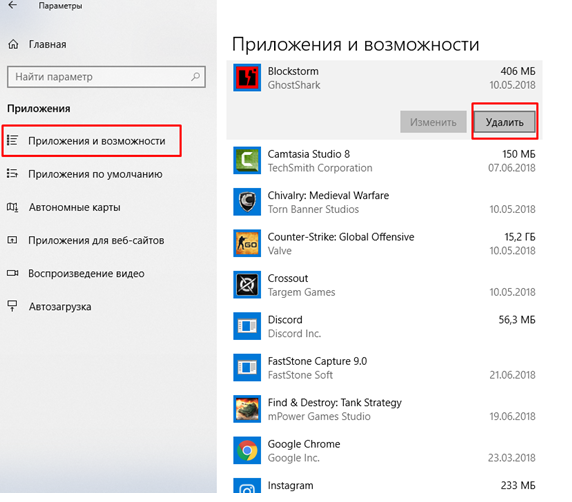Click the TechSmith Corporation publisher text
Image resolution: width=572 pixels, height=502 pixels.
pos(320,168)
